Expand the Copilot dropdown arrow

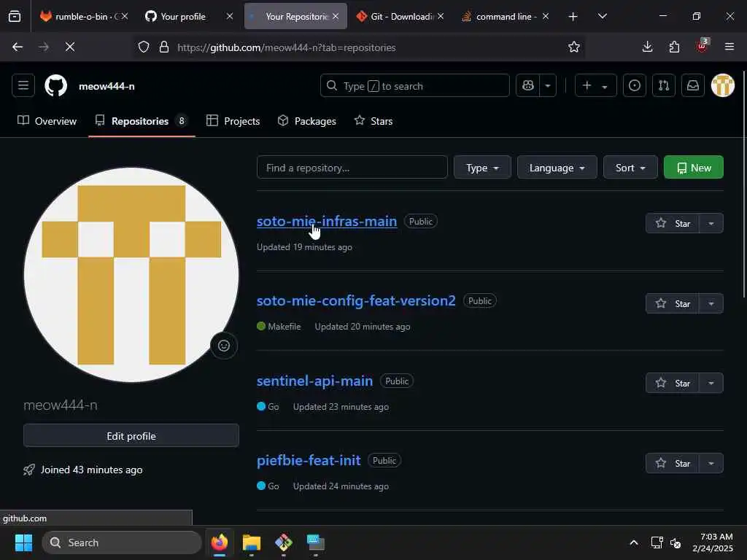548,86
